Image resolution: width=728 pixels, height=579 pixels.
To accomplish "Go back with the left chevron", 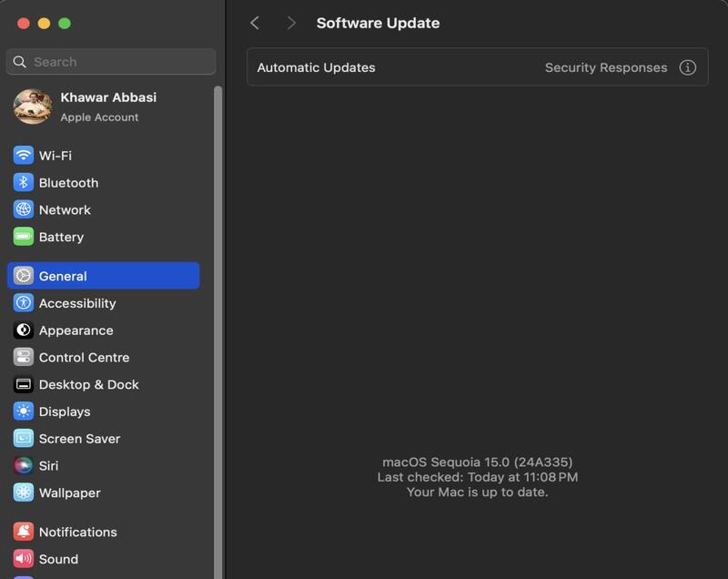I will pos(255,24).
